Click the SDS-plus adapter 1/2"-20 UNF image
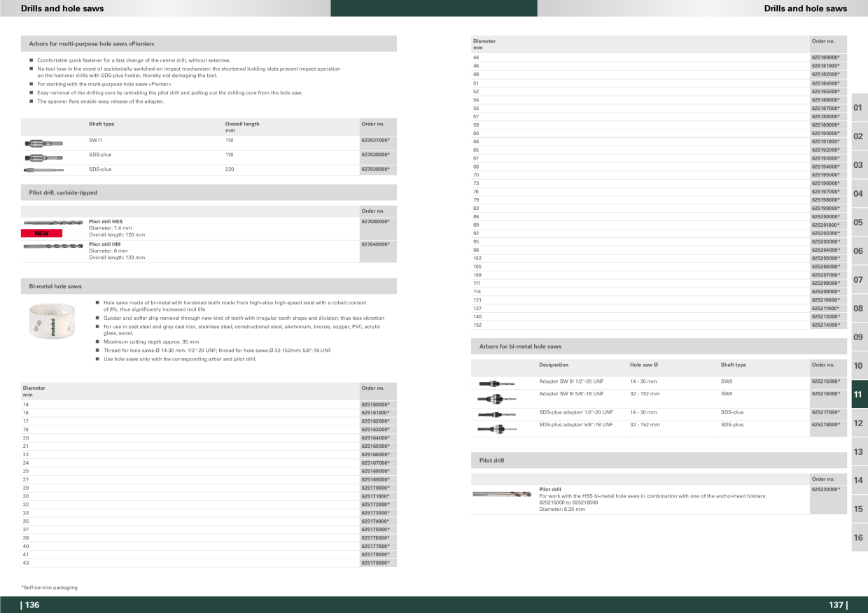 [x=496, y=414]
